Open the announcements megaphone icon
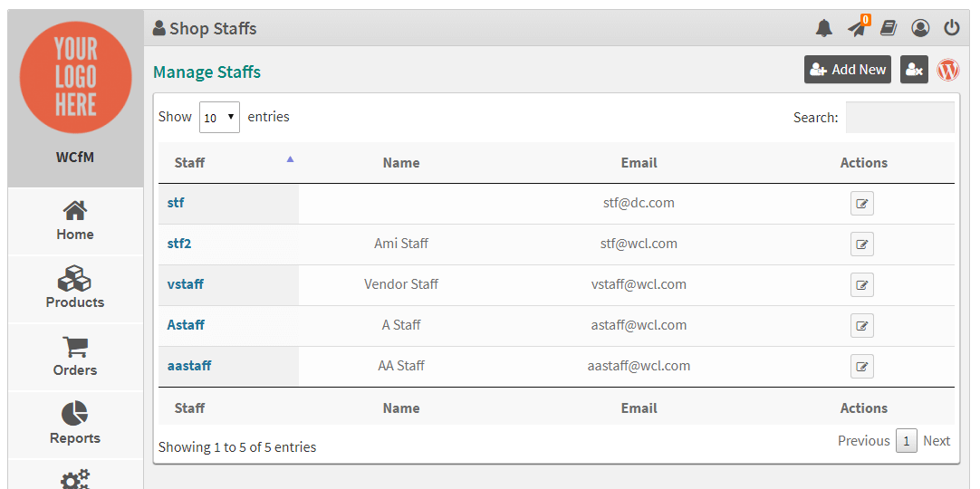 [x=857, y=28]
